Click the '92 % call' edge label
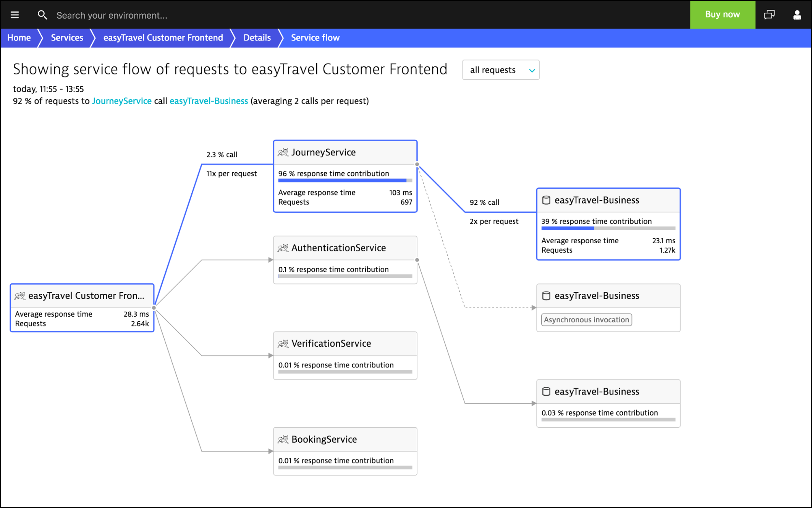This screenshot has width=812, height=508. [x=484, y=202]
